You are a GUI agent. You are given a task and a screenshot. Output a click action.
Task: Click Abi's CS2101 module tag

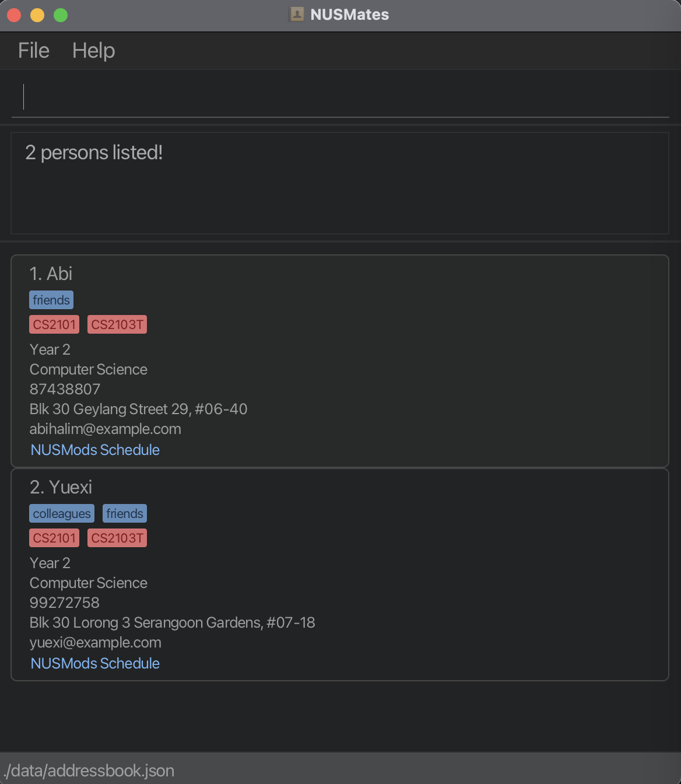[54, 324]
